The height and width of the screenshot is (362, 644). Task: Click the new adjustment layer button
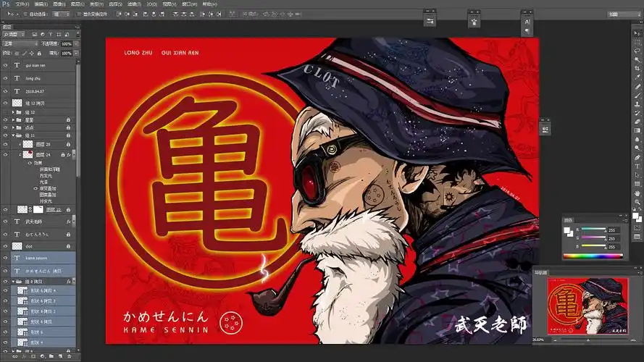[42, 356]
